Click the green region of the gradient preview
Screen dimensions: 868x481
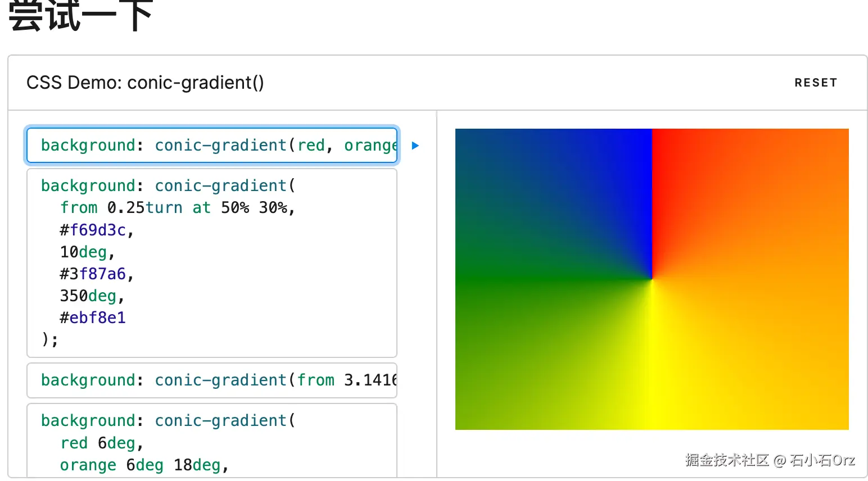coord(506,315)
